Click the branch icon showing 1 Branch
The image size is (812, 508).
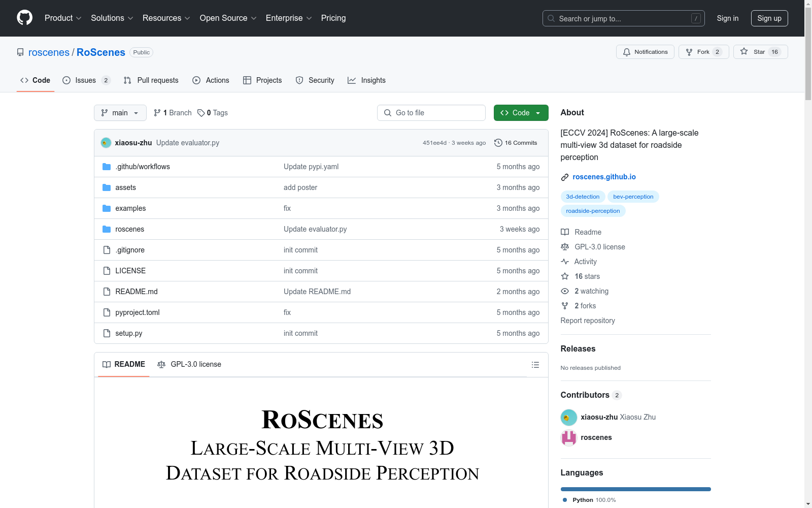pos(157,113)
